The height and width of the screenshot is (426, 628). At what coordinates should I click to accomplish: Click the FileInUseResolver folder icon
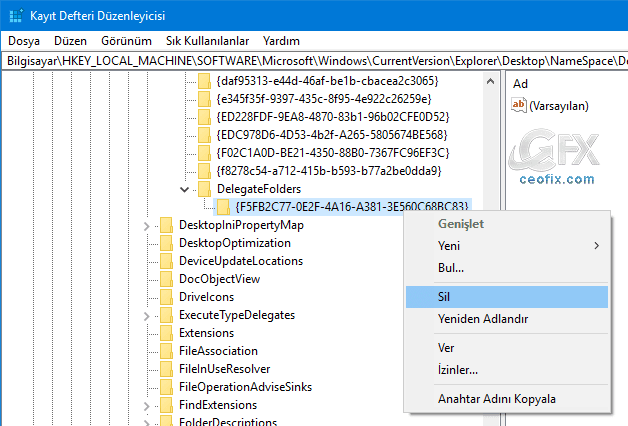click(x=166, y=369)
